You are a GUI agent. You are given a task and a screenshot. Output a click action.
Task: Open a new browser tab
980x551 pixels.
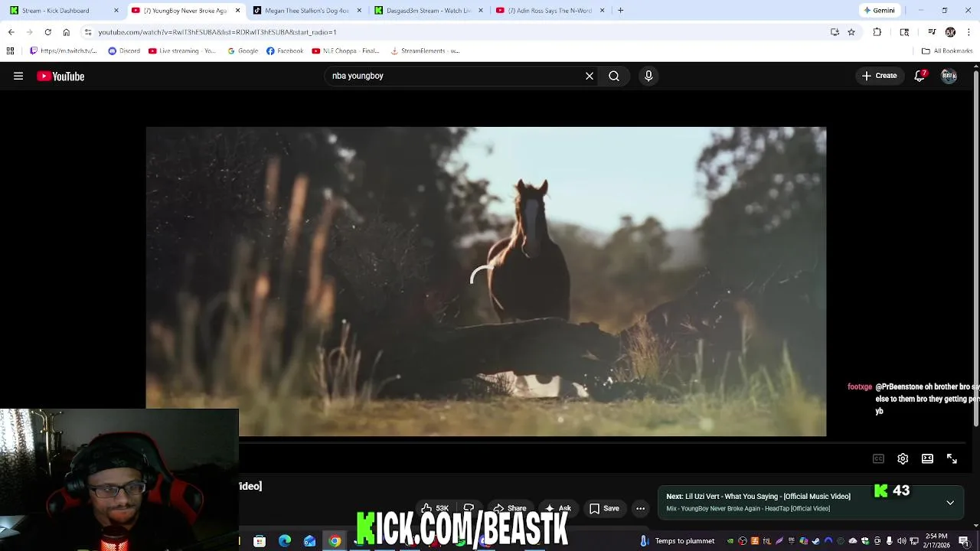[x=620, y=11]
